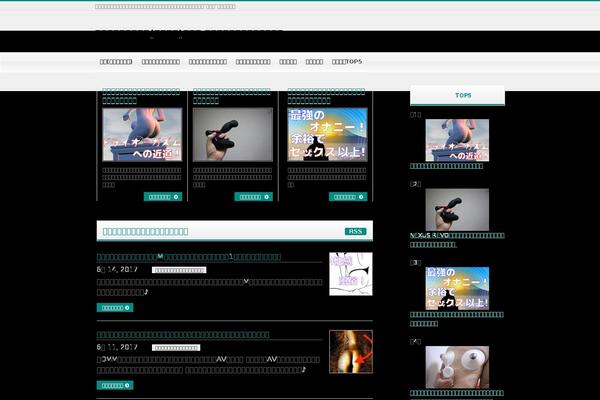Open the red-arrow thumbnail of the June 11 article
Screen dimensions: 600x400
click(x=351, y=351)
